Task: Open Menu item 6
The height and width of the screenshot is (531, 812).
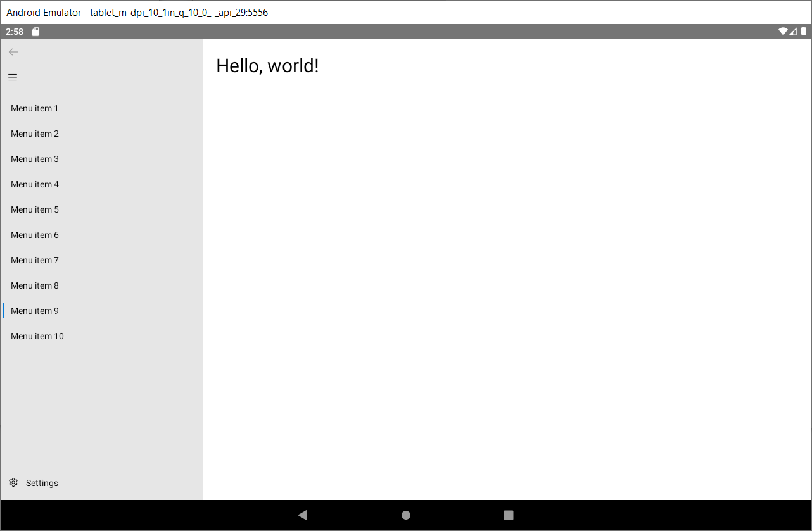Action: [x=35, y=235]
